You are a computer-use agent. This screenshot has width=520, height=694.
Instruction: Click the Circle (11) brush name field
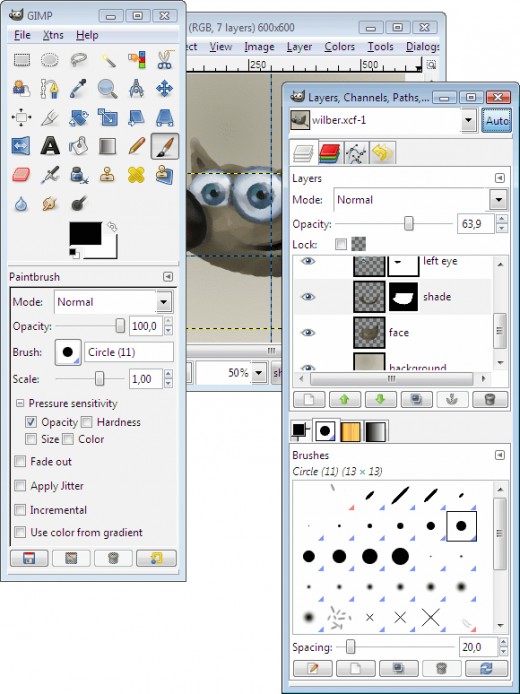pos(129,352)
